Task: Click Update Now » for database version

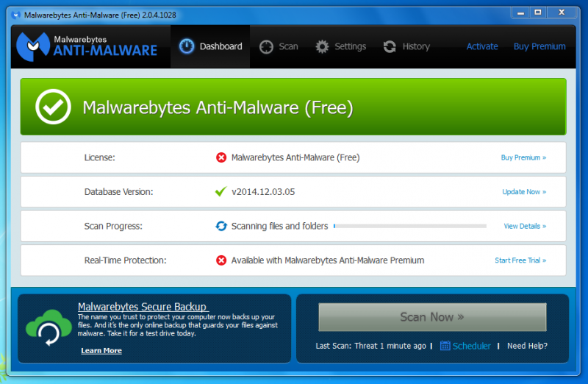Action: click(524, 192)
